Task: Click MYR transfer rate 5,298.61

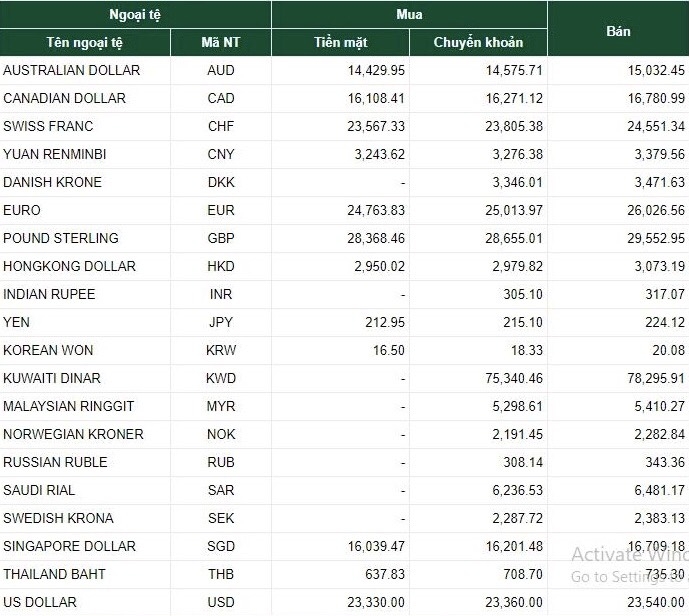Action: (518, 406)
